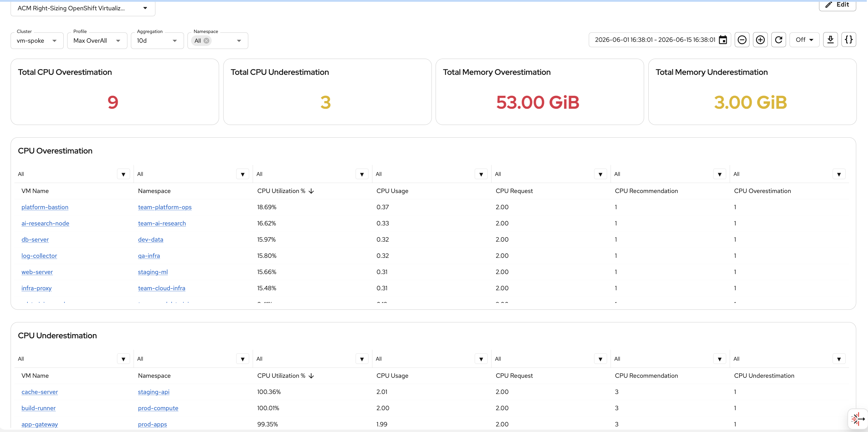
Task: Sort CPU Underestimation table by CPU Utilization arrow
Action: pos(311,376)
